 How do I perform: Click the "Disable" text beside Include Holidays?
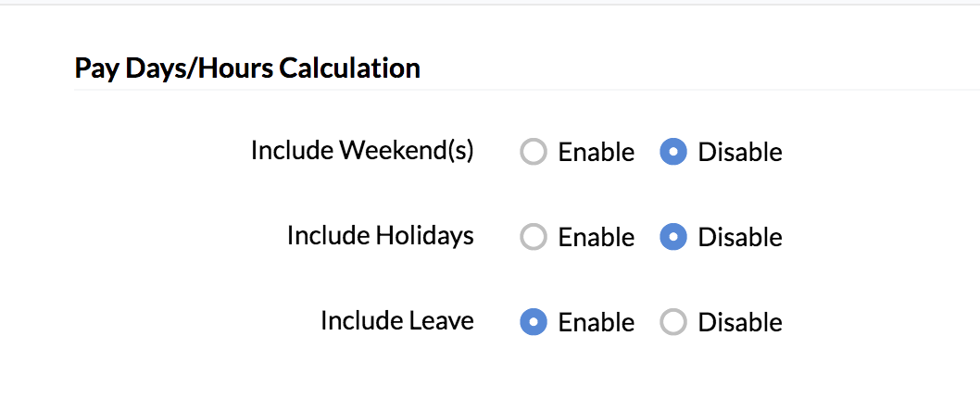(x=739, y=238)
